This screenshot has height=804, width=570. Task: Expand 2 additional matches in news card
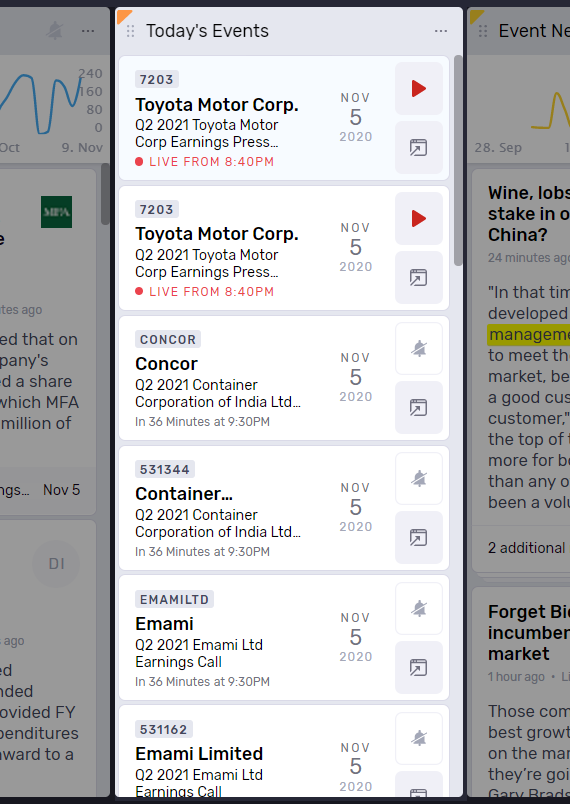point(526,548)
